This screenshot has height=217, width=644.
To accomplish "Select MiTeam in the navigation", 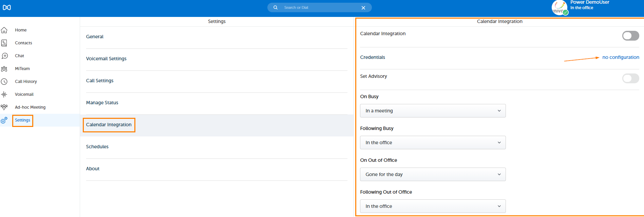I will click(x=22, y=69).
